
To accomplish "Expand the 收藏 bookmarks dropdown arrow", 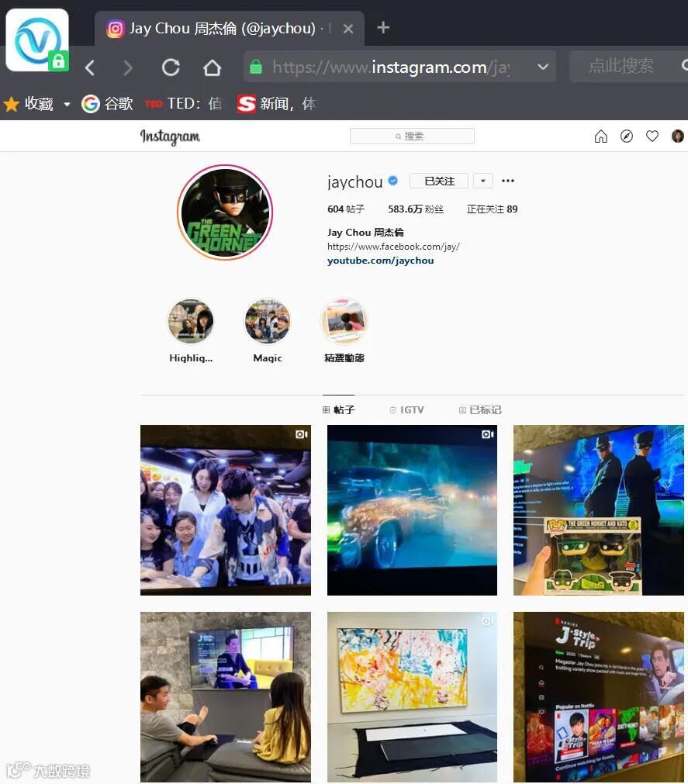I will click(x=67, y=104).
